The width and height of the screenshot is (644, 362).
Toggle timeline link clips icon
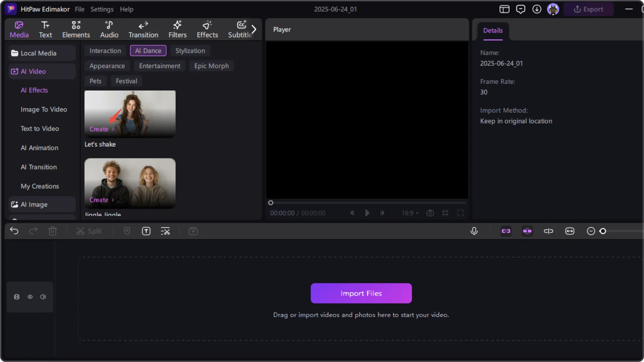pos(506,231)
